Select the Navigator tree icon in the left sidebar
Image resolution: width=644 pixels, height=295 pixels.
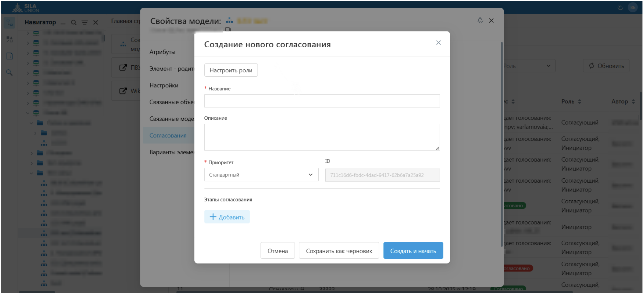click(x=9, y=23)
